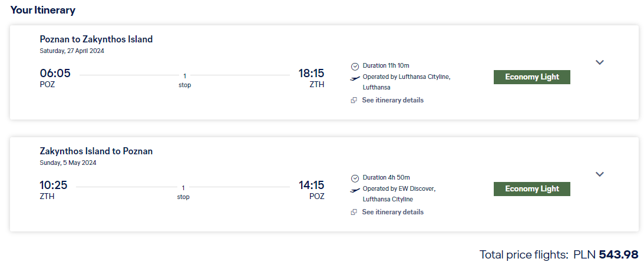The width and height of the screenshot is (644, 275).
Task: Expand the Poznan to Zakynthos Island flight chevron
Action: (600, 62)
